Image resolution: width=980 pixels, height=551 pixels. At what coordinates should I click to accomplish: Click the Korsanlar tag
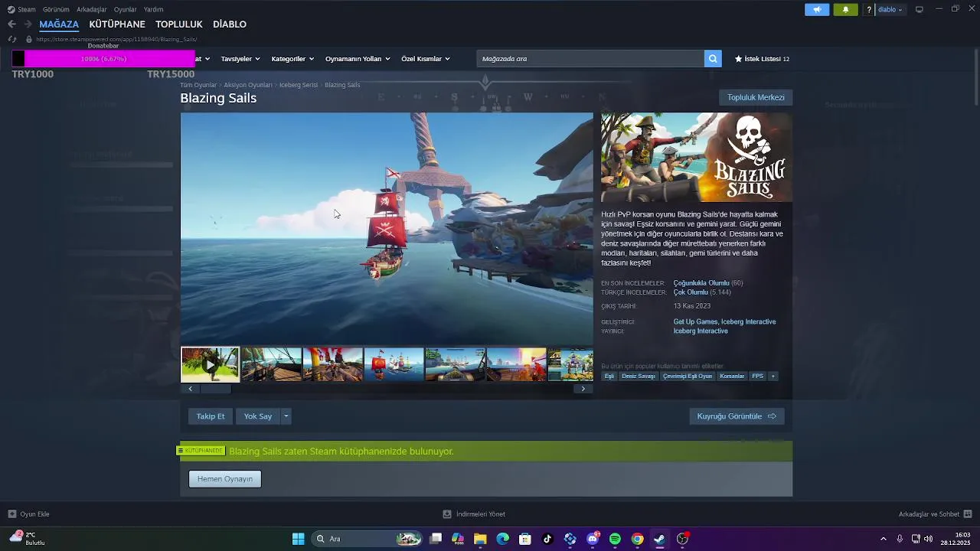[732, 377]
